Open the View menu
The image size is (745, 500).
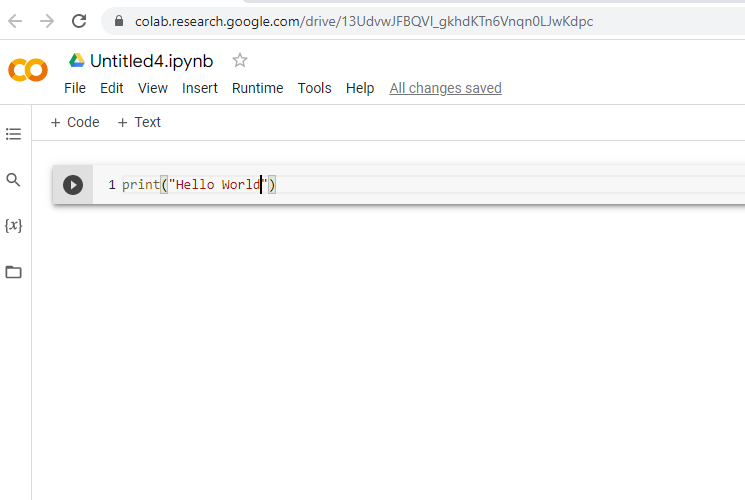(x=153, y=88)
